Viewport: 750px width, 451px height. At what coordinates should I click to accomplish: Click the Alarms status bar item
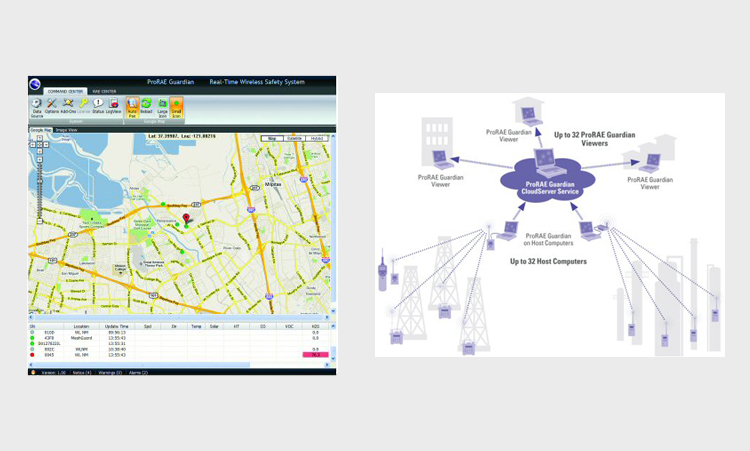pos(137,372)
